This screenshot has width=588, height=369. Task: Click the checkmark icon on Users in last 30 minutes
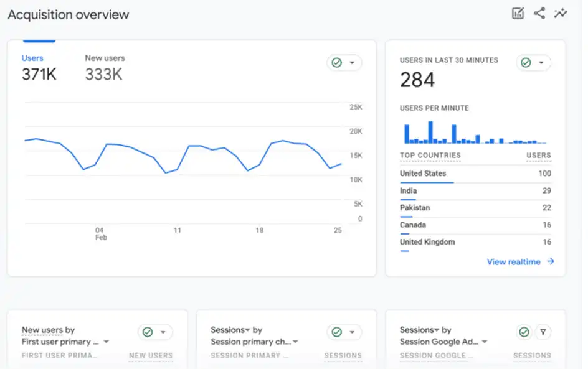click(526, 63)
